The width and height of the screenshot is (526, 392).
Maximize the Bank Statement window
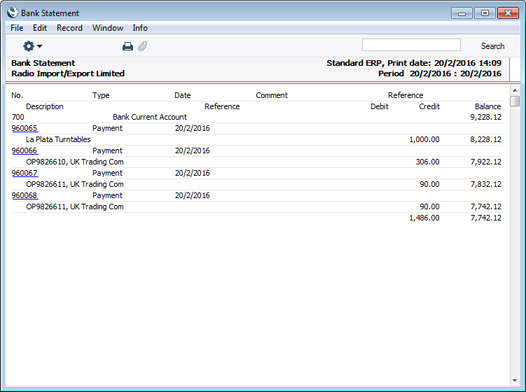tap(485, 13)
